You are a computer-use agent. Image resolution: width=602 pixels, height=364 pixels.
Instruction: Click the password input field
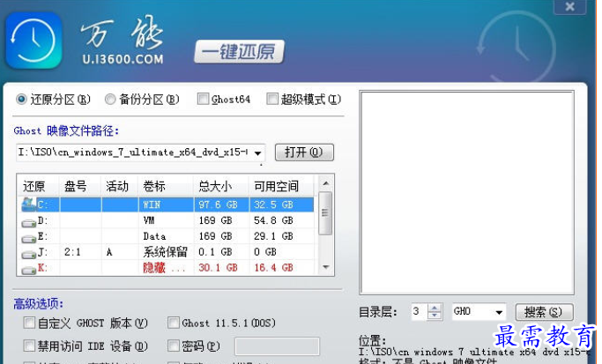pyautogui.click(x=277, y=346)
